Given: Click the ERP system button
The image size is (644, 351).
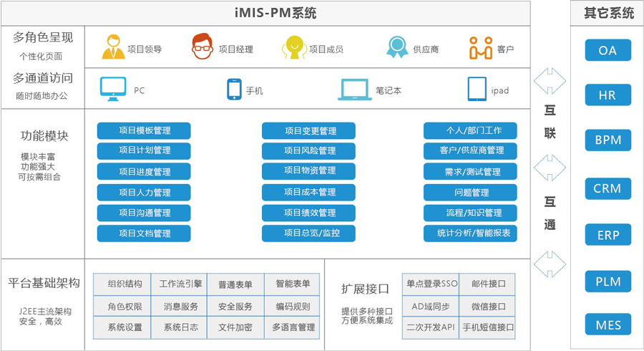Looking at the screenshot, I should coord(608,236).
